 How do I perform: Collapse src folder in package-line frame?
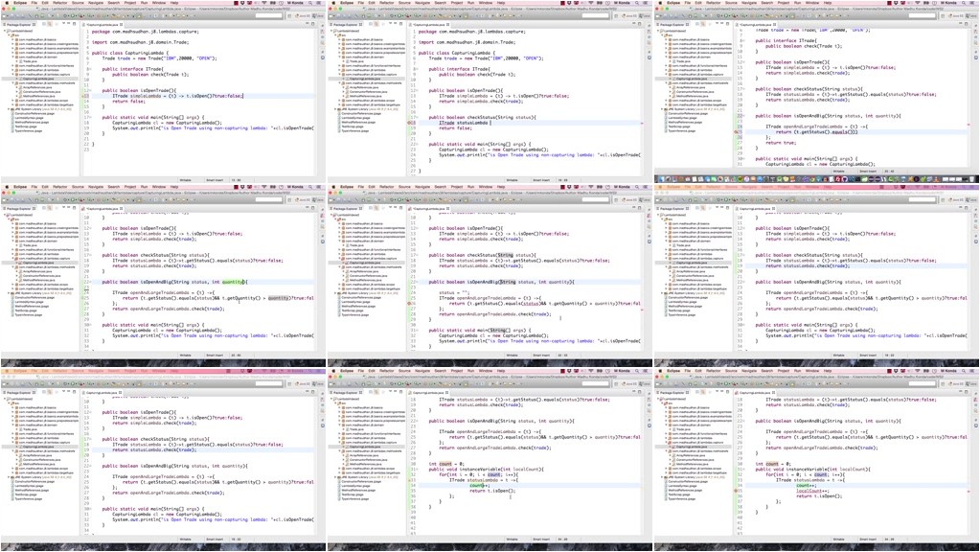click(10, 35)
